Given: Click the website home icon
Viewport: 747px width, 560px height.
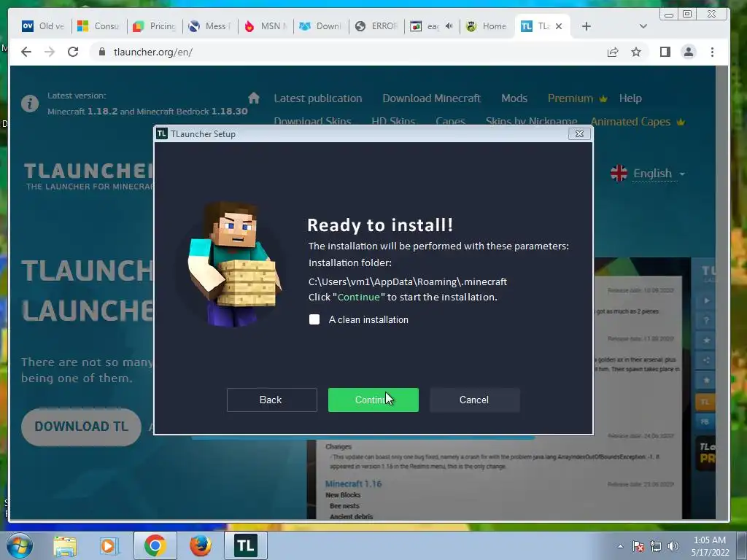Looking at the screenshot, I should [x=254, y=98].
